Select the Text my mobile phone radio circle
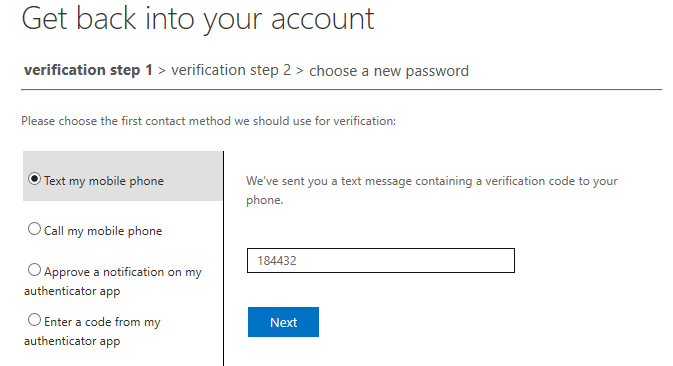The height and width of the screenshot is (366, 673). click(34, 178)
